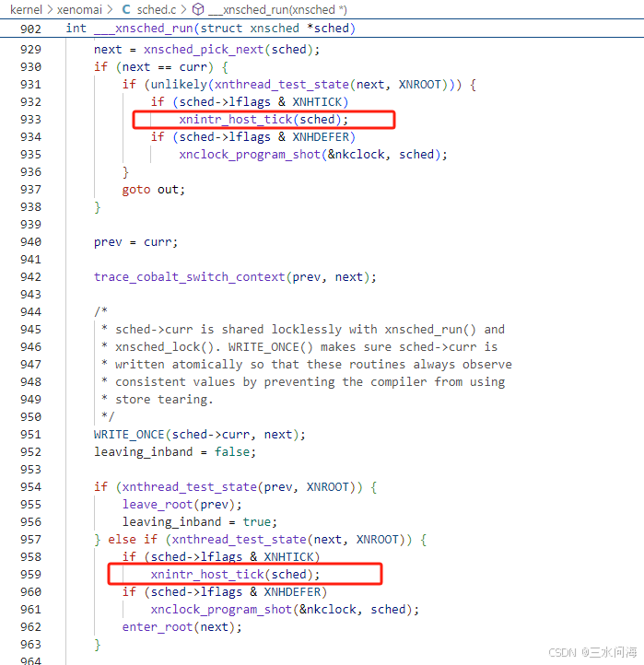Click line number 963 in the gutter
The image size is (644, 665).
tap(30, 645)
